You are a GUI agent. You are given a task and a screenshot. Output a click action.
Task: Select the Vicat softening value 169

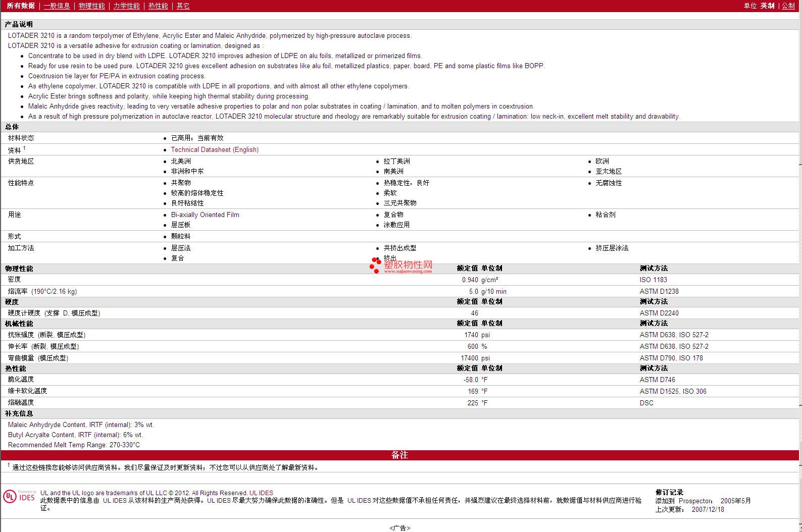[x=473, y=392]
